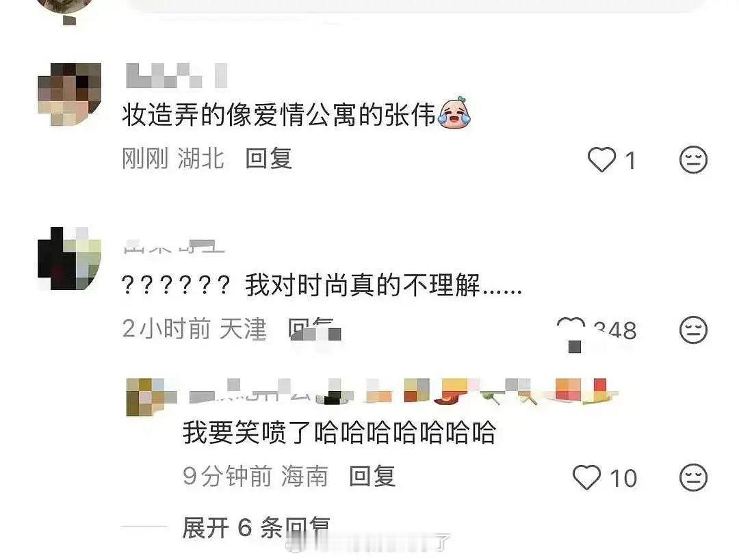Reply to the 天津 comment
This screenshot has width=739, height=560.
[x=313, y=329]
